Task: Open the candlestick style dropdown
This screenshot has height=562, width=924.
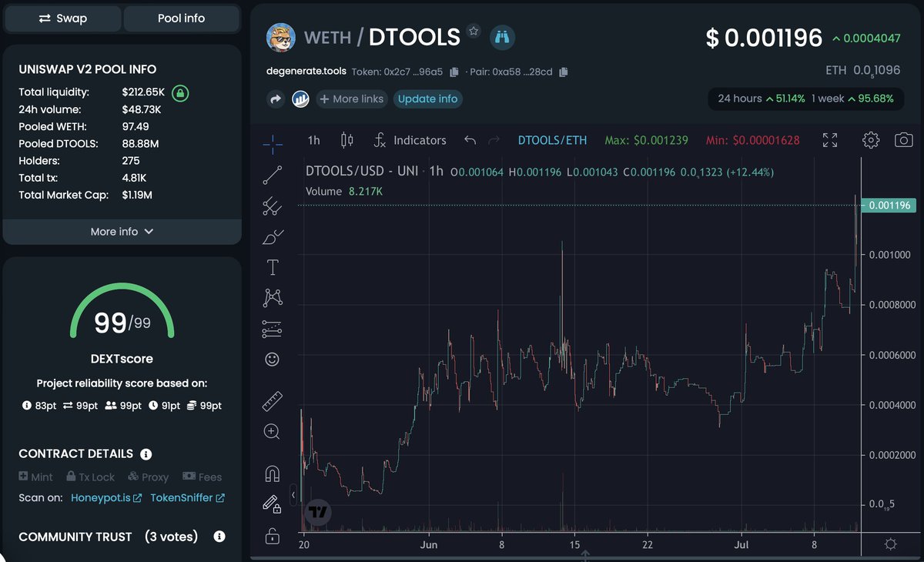Action: tap(346, 140)
